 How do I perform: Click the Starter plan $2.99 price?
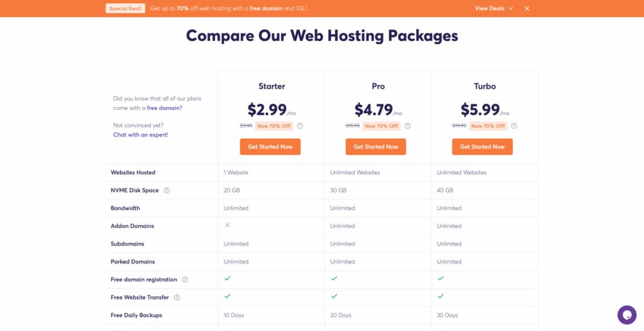click(x=267, y=110)
